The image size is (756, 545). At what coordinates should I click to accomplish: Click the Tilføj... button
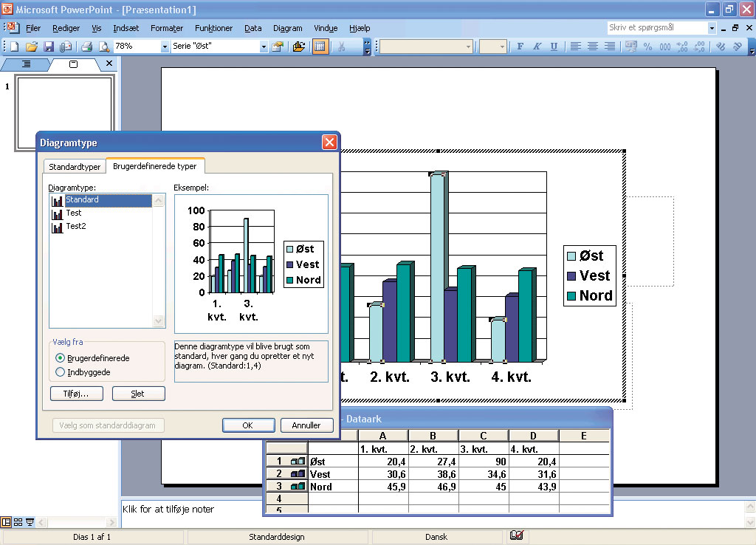76,394
